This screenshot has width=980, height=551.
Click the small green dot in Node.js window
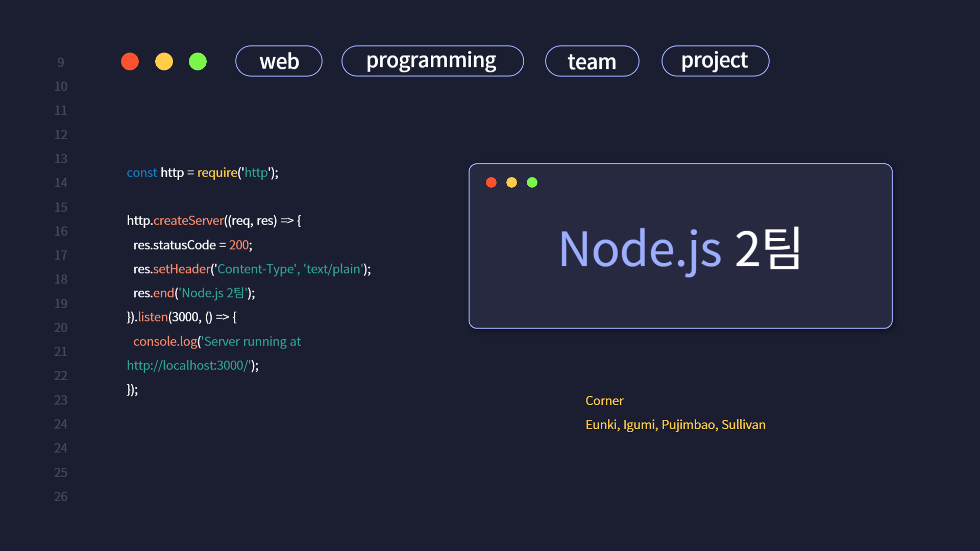[x=532, y=183]
